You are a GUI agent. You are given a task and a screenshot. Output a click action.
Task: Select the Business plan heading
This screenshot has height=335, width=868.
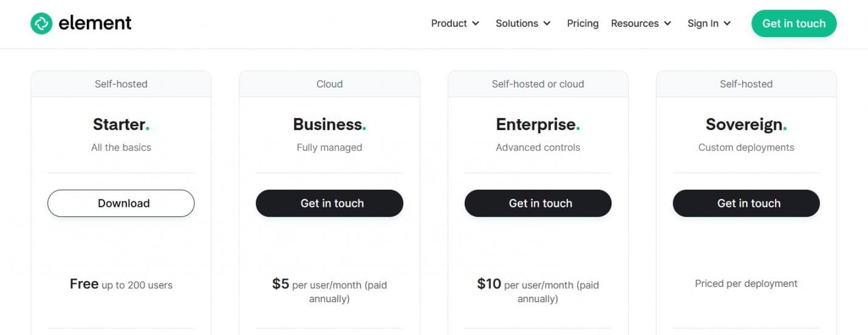(x=329, y=125)
